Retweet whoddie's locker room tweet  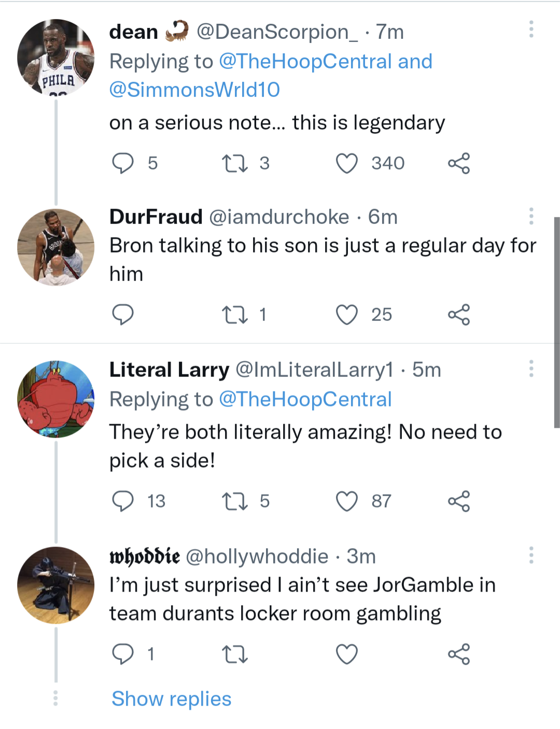[234, 654]
